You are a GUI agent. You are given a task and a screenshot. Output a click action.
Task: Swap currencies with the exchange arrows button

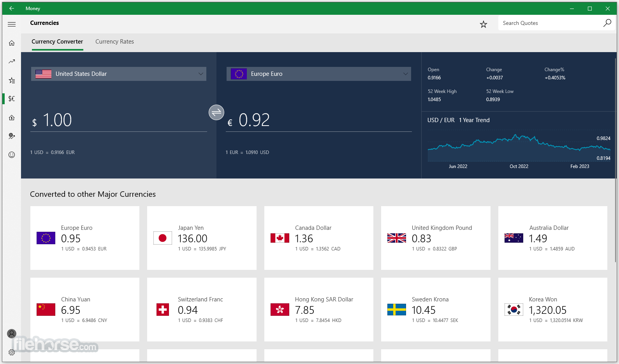tap(216, 112)
